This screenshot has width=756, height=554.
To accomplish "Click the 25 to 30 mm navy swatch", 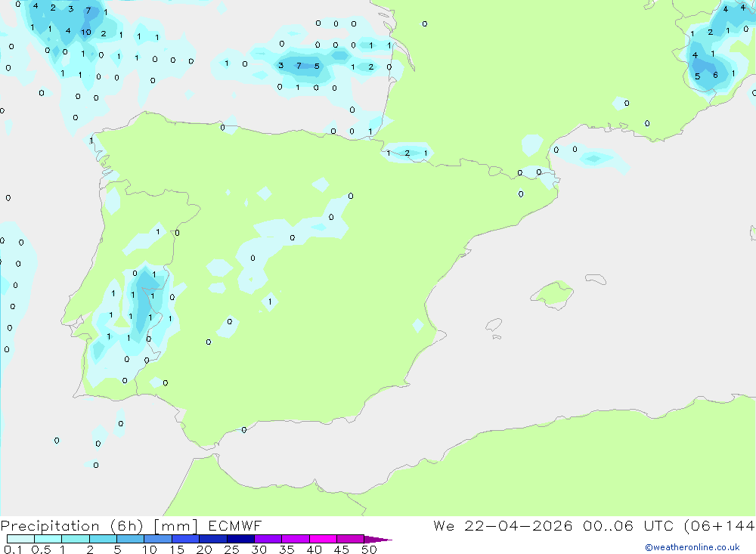I will point(240,539).
